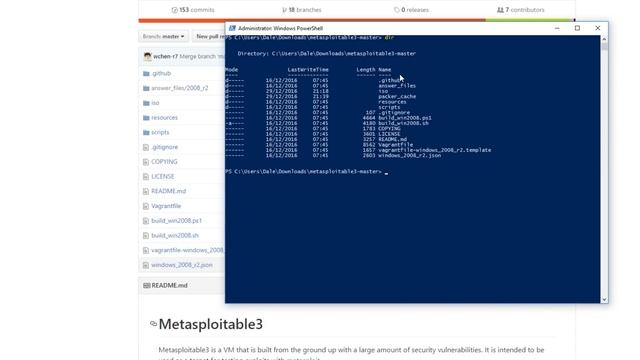
Task: Open the 18 branches link
Action: [x=302, y=10]
